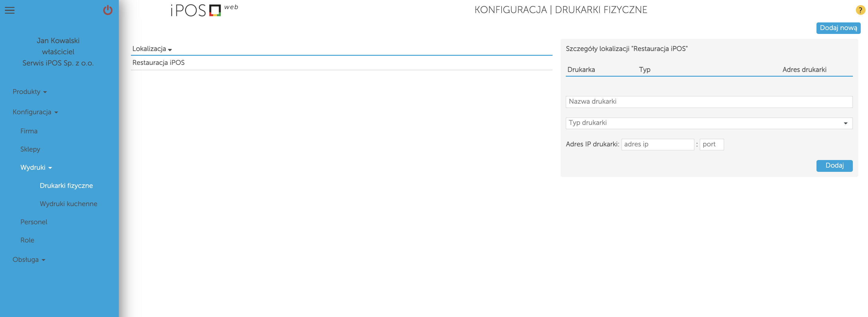This screenshot has height=317, width=868.
Task: Sort by the Lokalizacja column header
Action: (152, 49)
